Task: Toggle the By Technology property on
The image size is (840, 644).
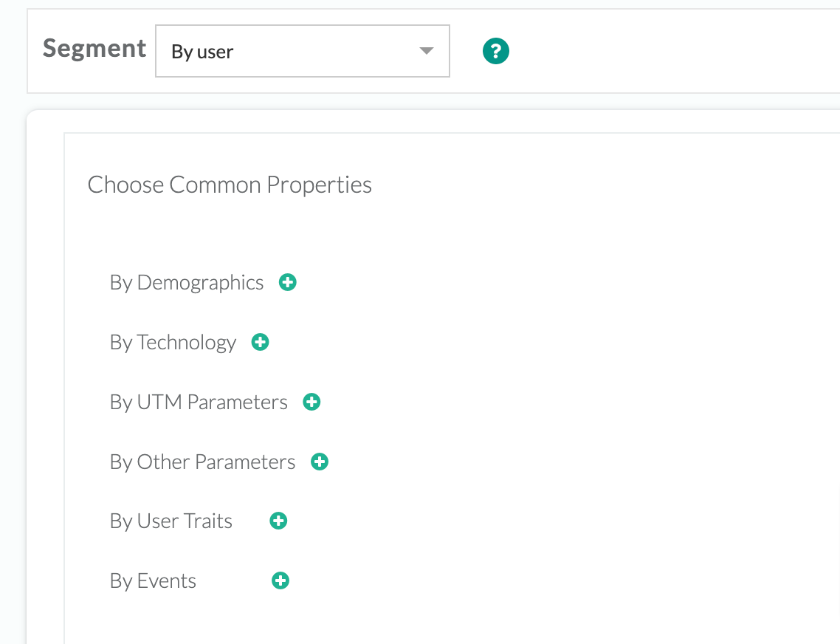Action: (x=259, y=342)
